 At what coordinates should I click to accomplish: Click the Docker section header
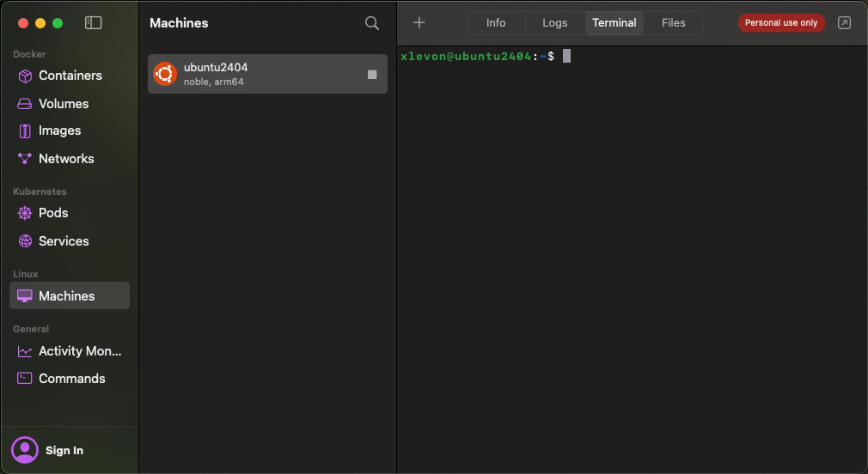(29, 54)
